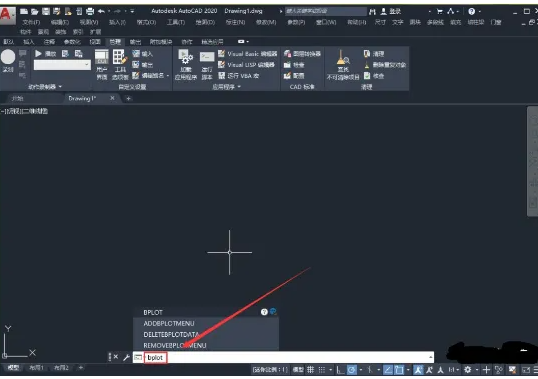The width and height of the screenshot is (538, 379).
Task: Click the new drawing tab plus button
Action: [x=128, y=98]
